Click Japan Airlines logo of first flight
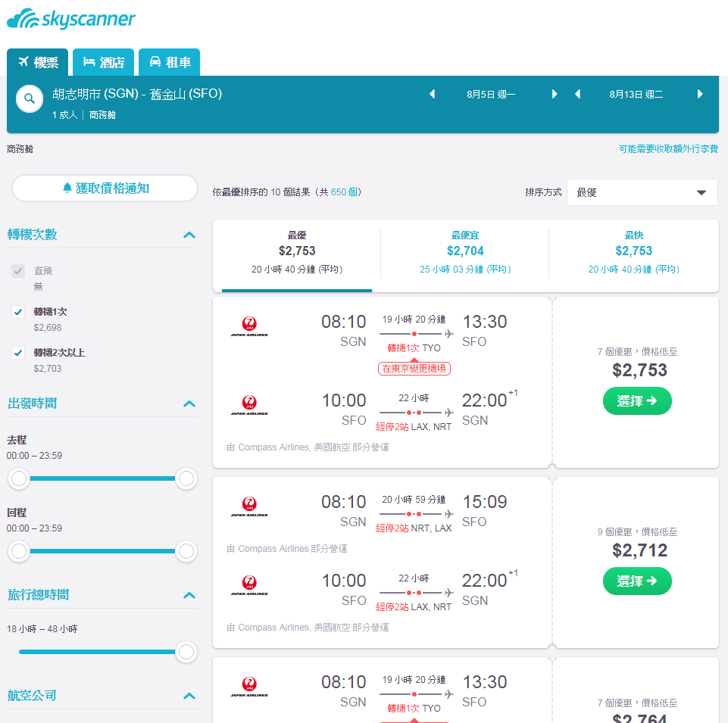 point(249,326)
